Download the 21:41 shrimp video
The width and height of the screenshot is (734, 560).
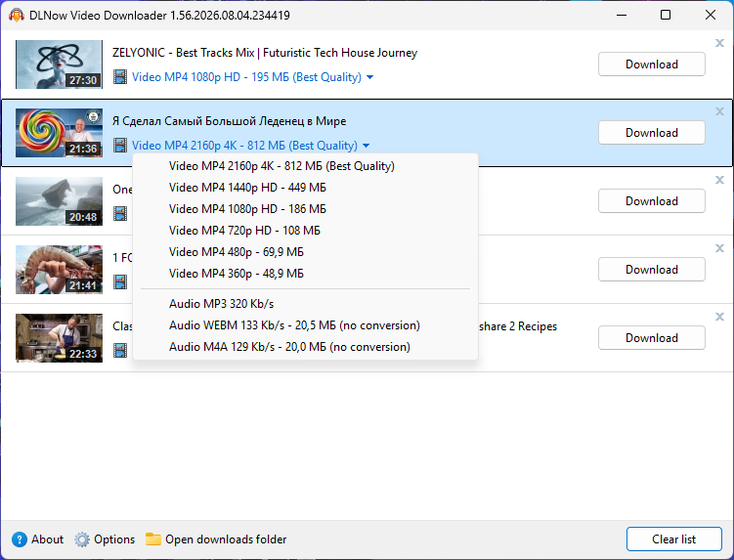point(652,269)
